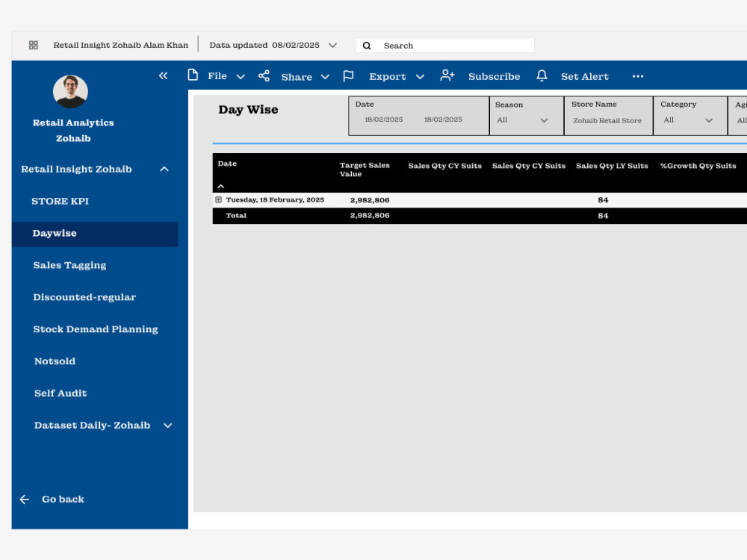
Task: Open the apps grid icon
Action: coord(34,46)
